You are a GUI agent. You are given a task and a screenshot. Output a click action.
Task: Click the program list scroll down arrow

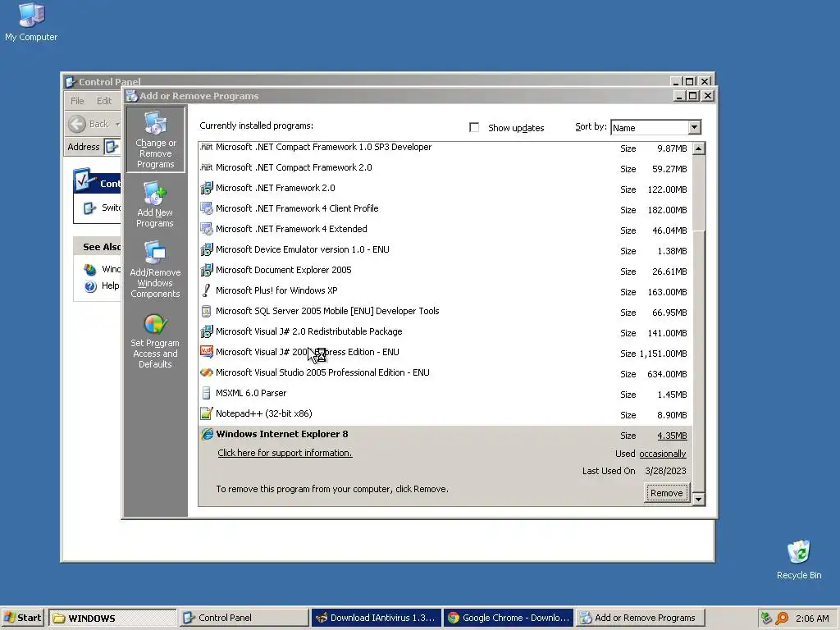[x=699, y=500]
